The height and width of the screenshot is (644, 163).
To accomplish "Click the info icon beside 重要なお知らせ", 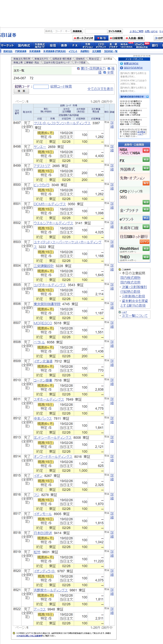I will 121,64.
